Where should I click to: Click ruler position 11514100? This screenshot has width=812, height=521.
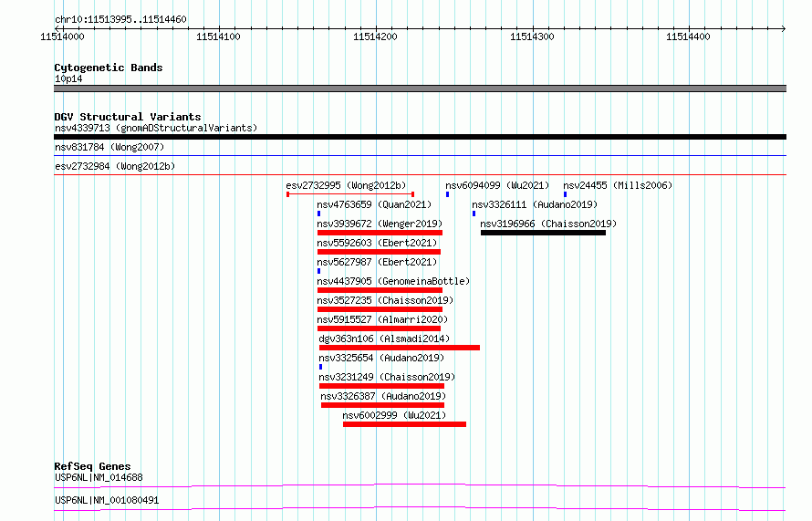pos(218,36)
